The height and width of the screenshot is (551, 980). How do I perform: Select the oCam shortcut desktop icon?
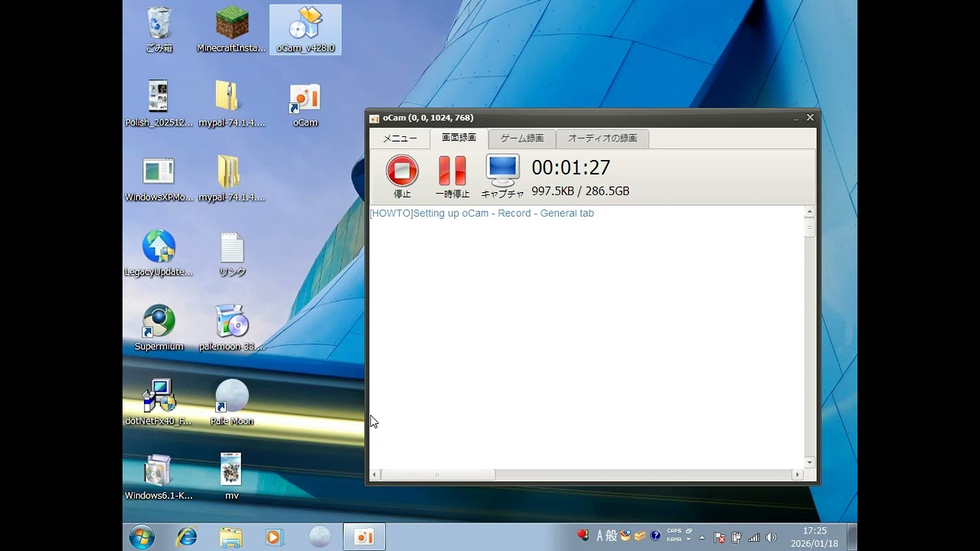305,104
